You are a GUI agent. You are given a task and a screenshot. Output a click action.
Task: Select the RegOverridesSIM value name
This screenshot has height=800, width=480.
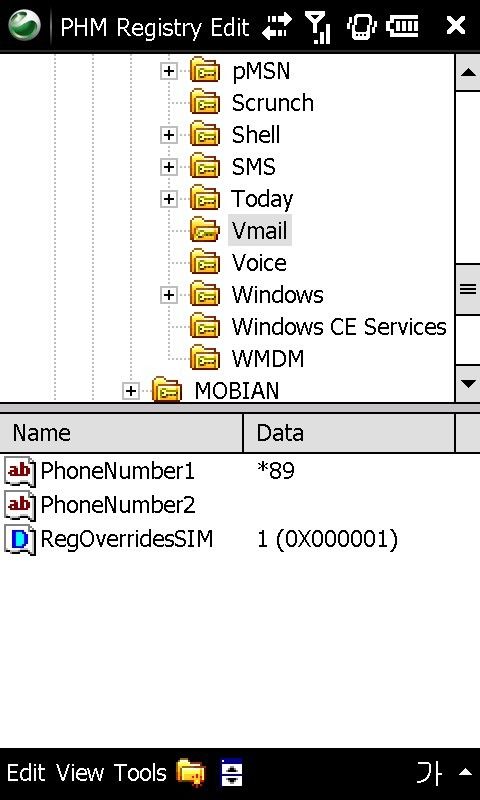(127, 539)
